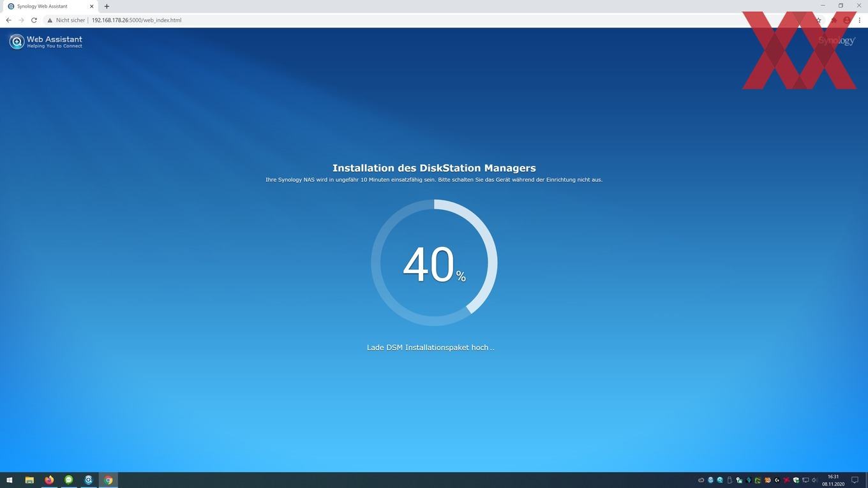The height and width of the screenshot is (488, 868).
Task: Open a new browser tab with plus button
Action: pyautogui.click(x=107, y=6)
